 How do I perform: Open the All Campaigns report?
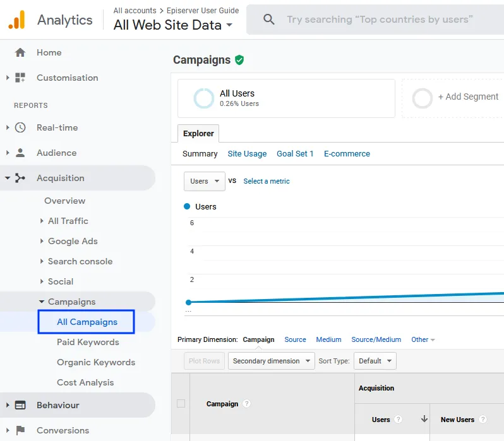tap(87, 322)
